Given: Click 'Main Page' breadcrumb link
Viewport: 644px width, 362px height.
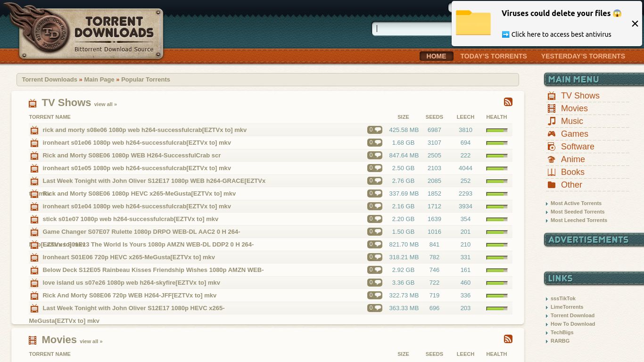Looking at the screenshot, I should (99, 80).
